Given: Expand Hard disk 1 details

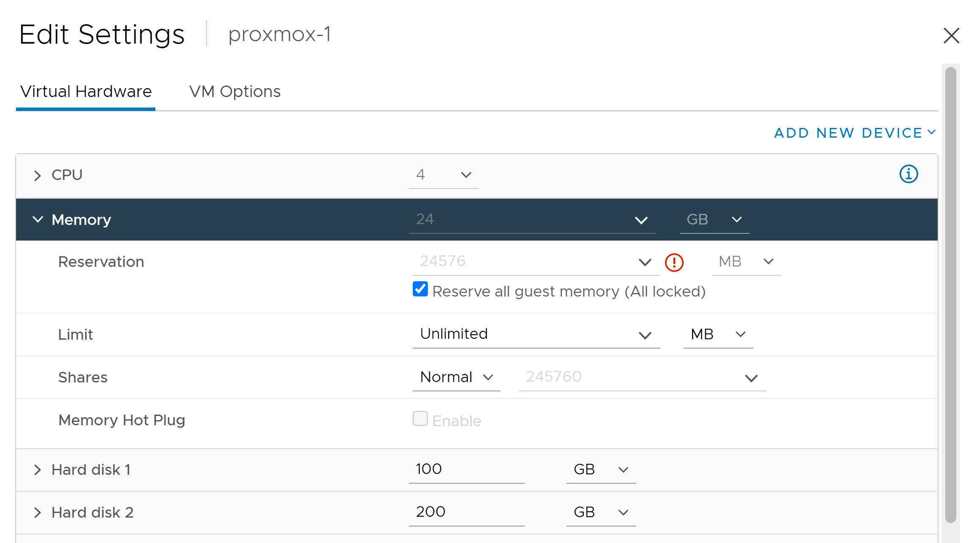Looking at the screenshot, I should (x=38, y=470).
